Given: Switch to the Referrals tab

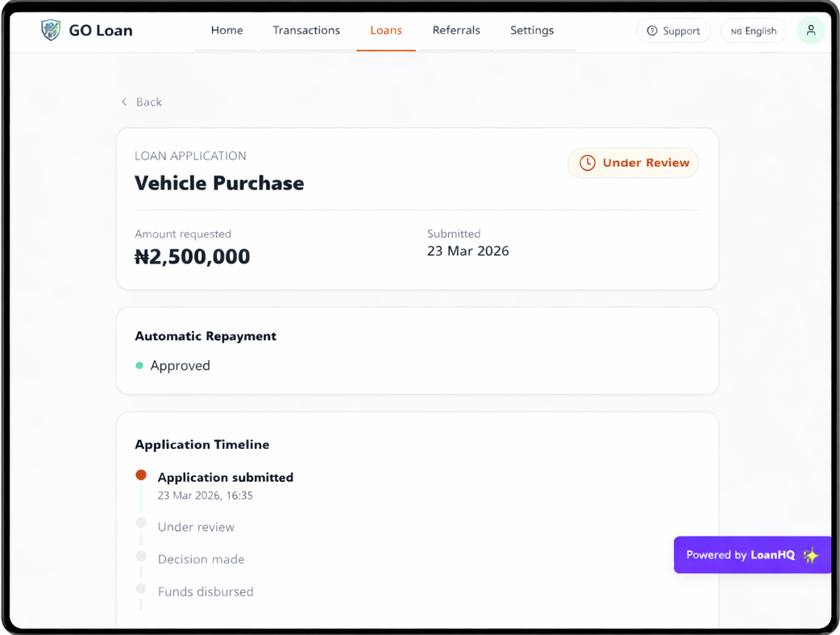Looking at the screenshot, I should click(x=456, y=31).
